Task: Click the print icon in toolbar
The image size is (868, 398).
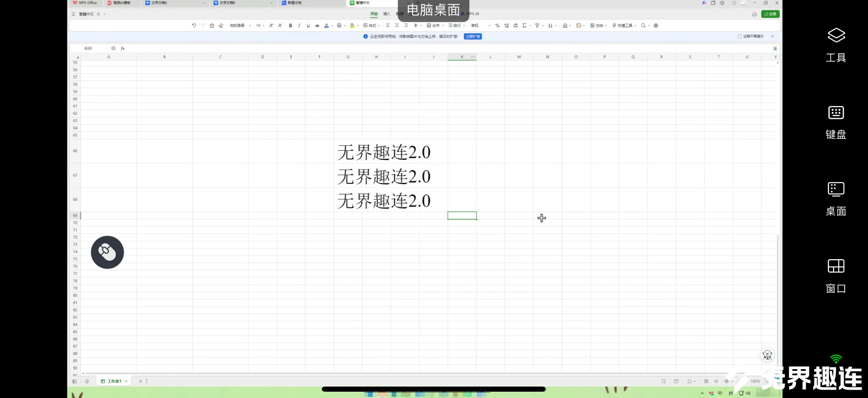Action: (656, 25)
